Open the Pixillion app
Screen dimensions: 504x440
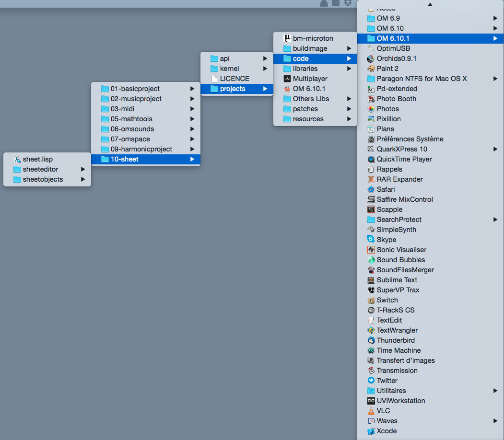430,119
